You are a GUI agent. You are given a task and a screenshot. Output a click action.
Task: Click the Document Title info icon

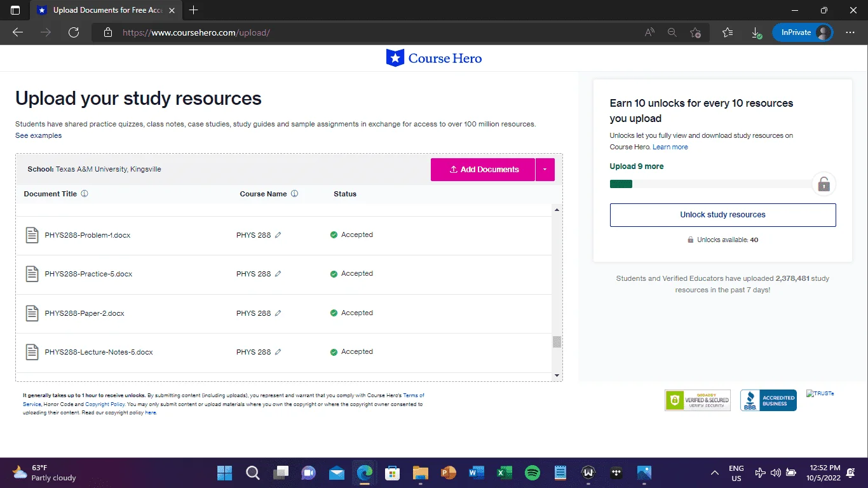point(85,194)
